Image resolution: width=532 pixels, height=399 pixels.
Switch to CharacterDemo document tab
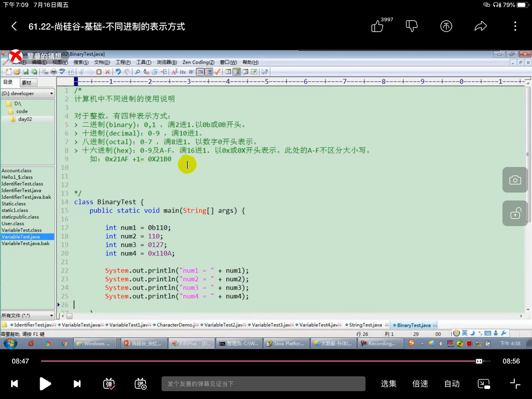[176, 325]
